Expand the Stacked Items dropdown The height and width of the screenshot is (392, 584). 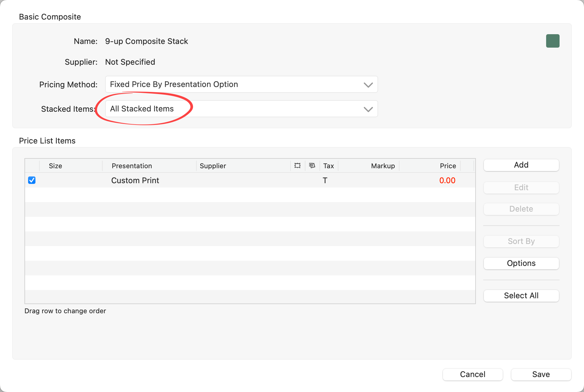[241, 109]
